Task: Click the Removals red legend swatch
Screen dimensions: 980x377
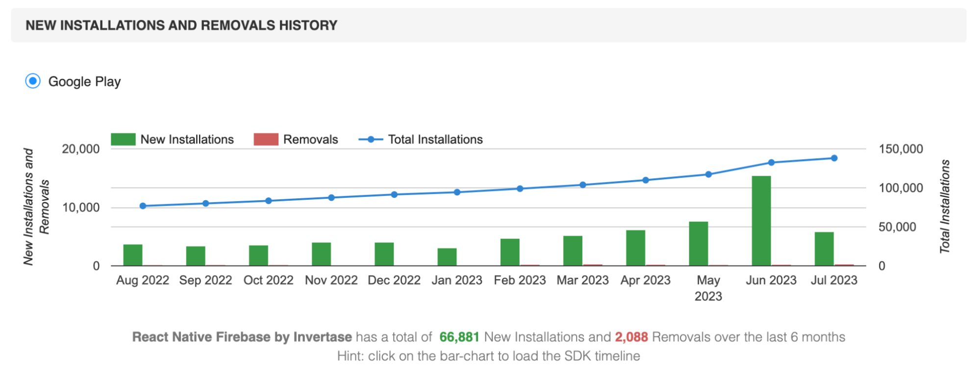Action: [266, 140]
